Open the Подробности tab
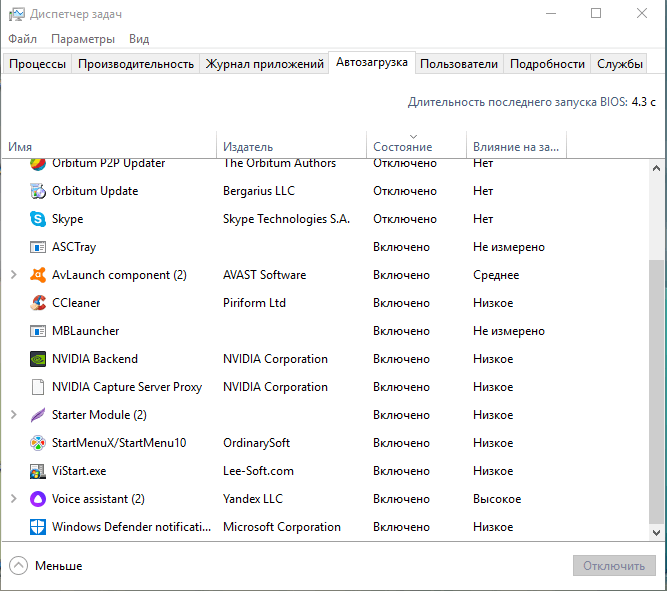 pyautogui.click(x=547, y=64)
